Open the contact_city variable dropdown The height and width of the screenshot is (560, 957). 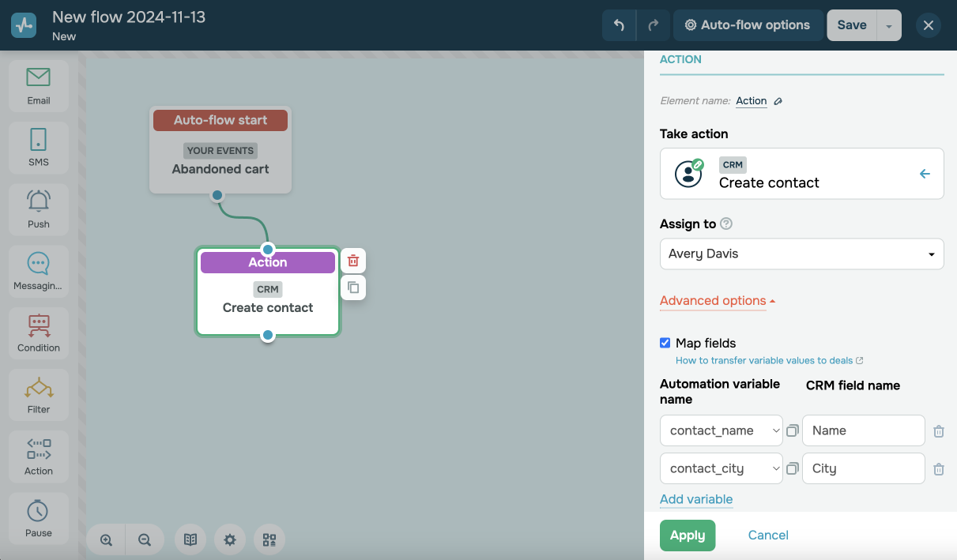(x=722, y=468)
